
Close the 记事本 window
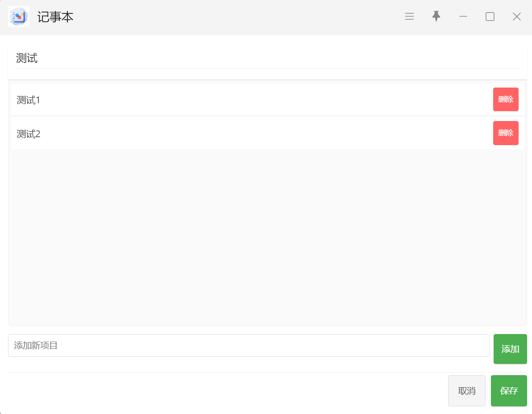pyautogui.click(x=516, y=17)
